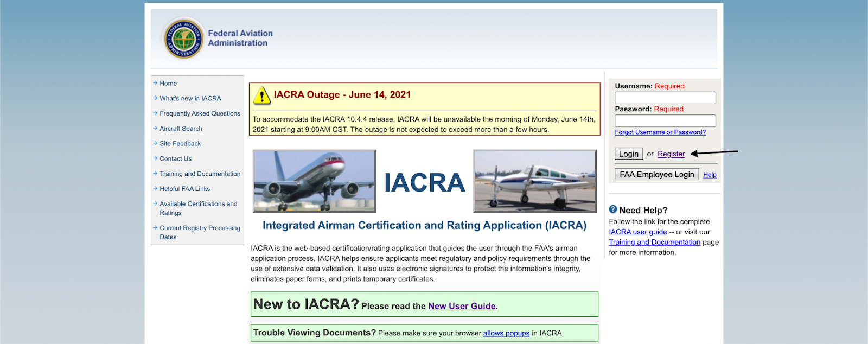The width and height of the screenshot is (868, 344).
Task: Click the Need Help? heading
Action: click(x=643, y=210)
